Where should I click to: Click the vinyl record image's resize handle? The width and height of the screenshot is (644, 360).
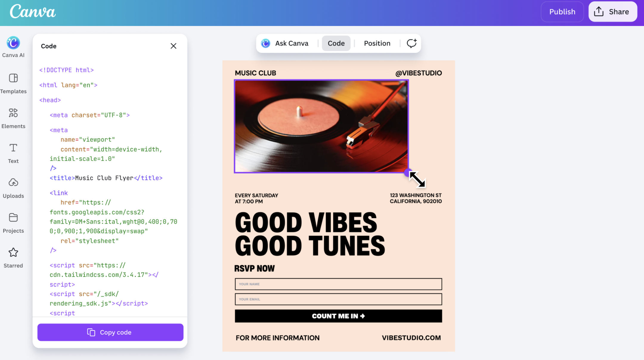pos(408,172)
